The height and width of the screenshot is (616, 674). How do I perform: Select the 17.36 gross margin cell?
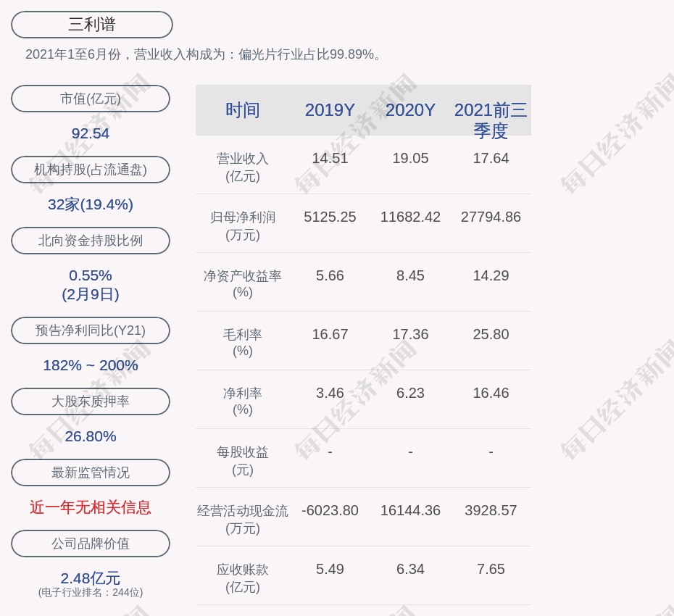410,334
